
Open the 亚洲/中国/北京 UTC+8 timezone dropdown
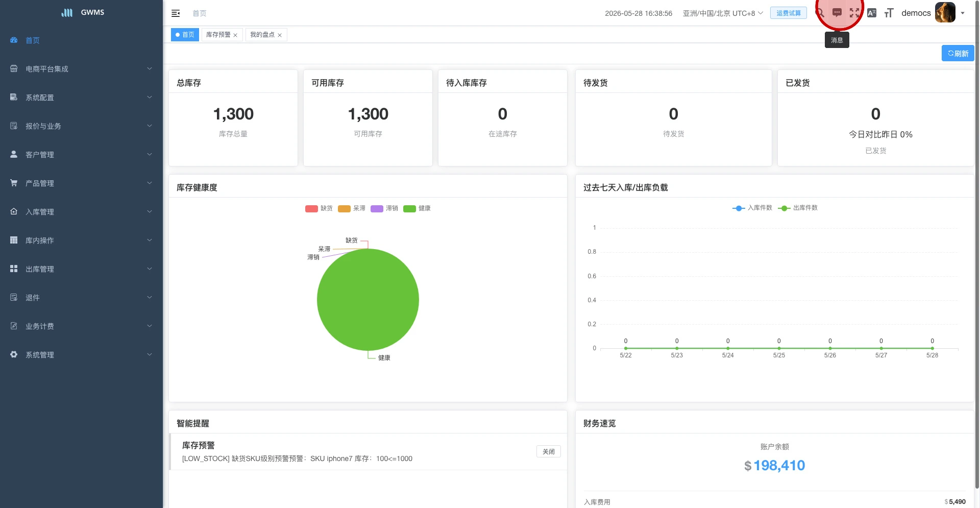tap(723, 13)
